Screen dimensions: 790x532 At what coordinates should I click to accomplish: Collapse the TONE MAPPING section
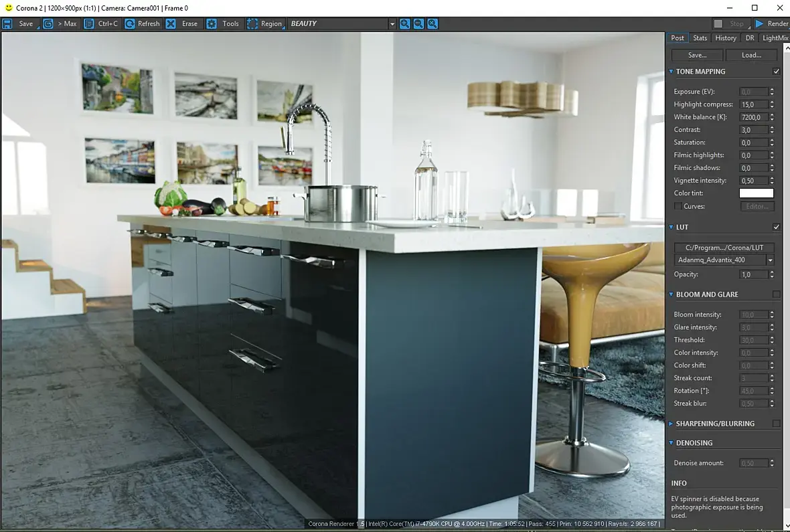pyautogui.click(x=671, y=72)
